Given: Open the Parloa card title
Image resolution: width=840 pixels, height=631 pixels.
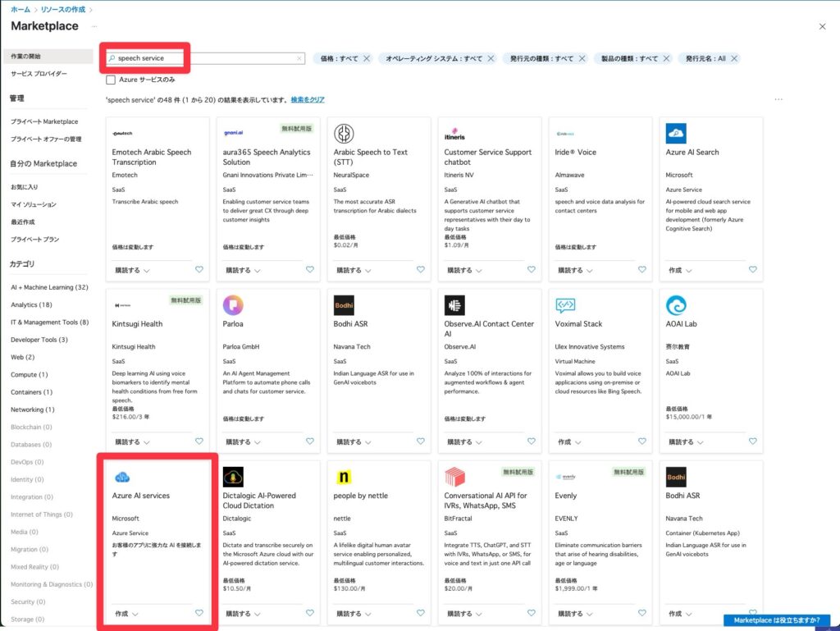Looking at the screenshot, I should click(233, 324).
